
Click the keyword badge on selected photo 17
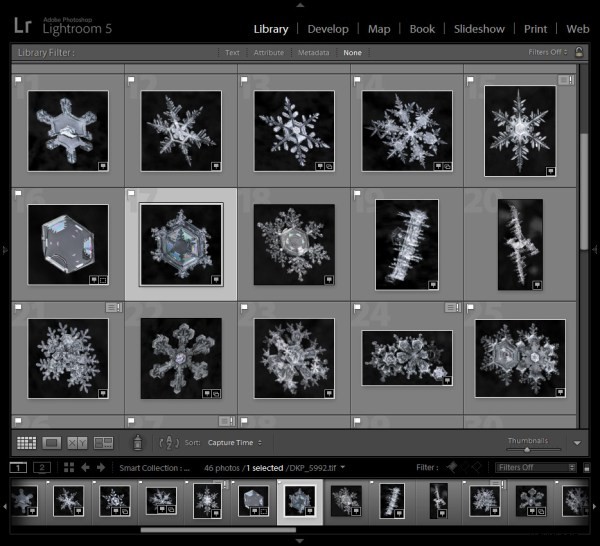coord(216,280)
